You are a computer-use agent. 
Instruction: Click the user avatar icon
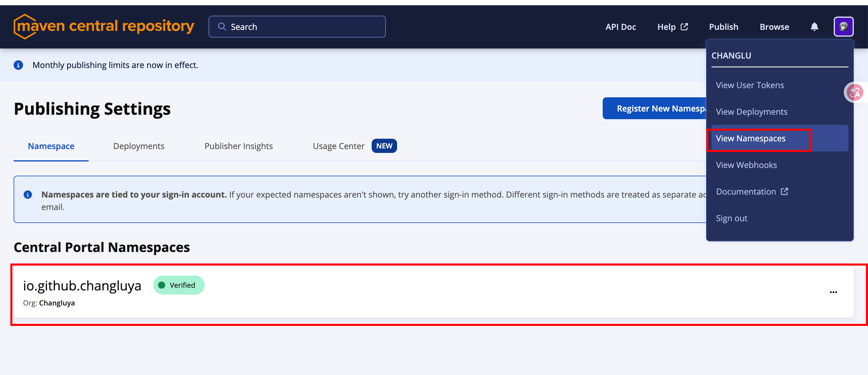(x=843, y=27)
